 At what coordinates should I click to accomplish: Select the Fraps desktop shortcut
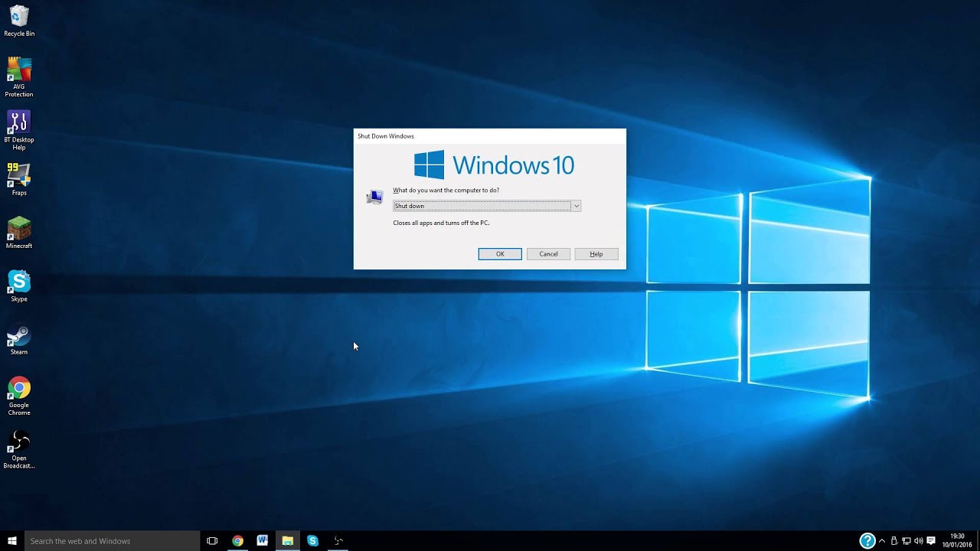pos(19,179)
